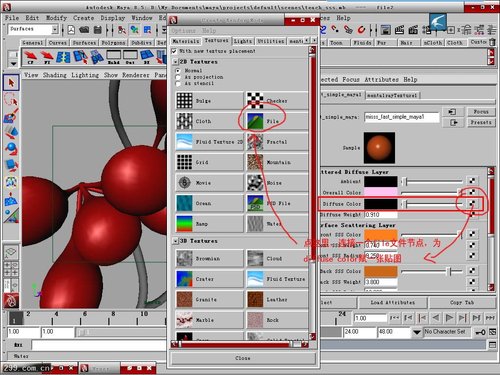Open the shelf options arrow at left
Viewport: 500px width, 375px height.
pos(13,63)
